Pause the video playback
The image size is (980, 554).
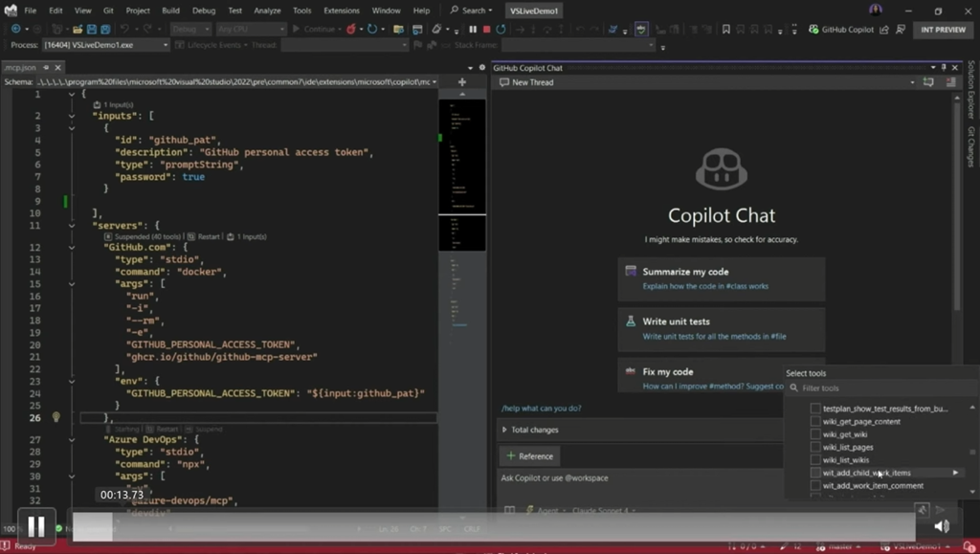[x=35, y=525]
